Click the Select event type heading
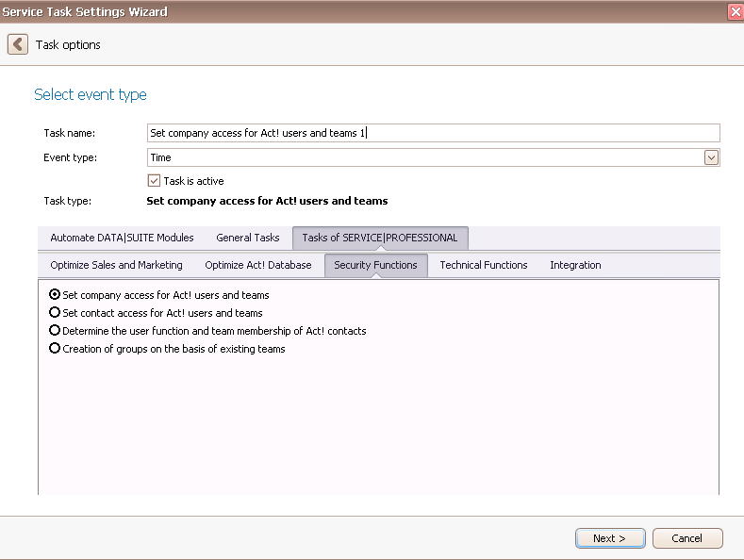 (91, 94)
